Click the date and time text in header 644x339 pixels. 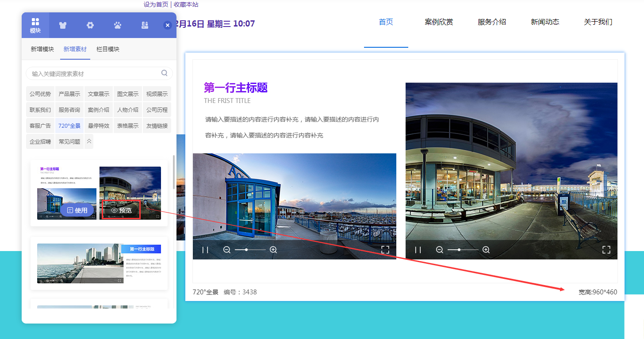pyautogui.click(x=216, y=24)
